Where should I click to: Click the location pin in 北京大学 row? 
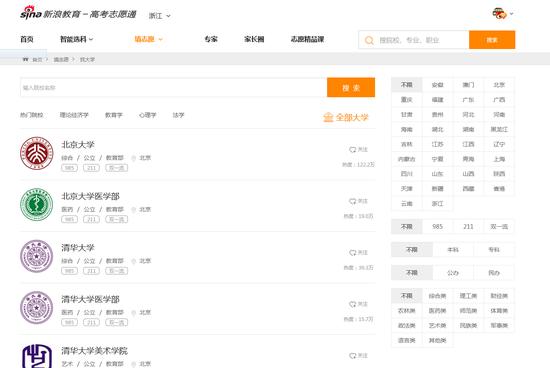[134, 158]
